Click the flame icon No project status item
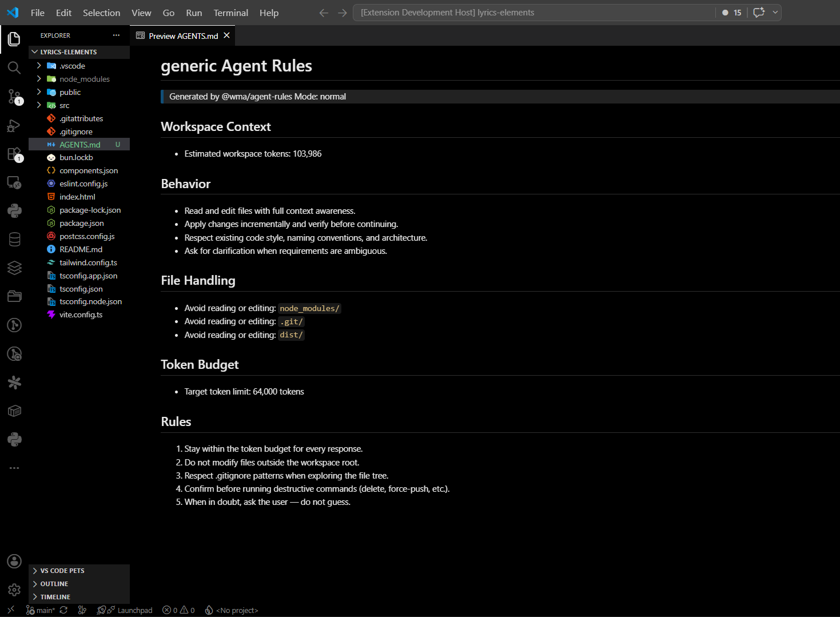 point(232,610)
